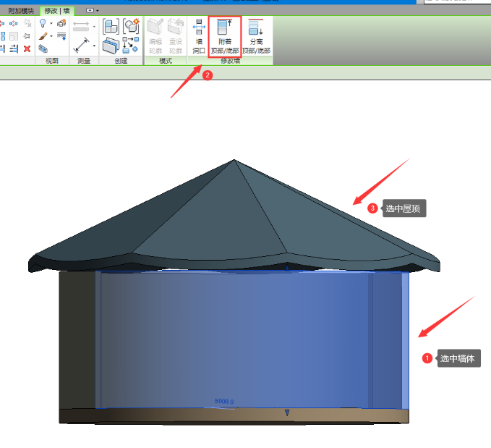Click the Pin element icon
491x448 pixels.
[27, 36]
